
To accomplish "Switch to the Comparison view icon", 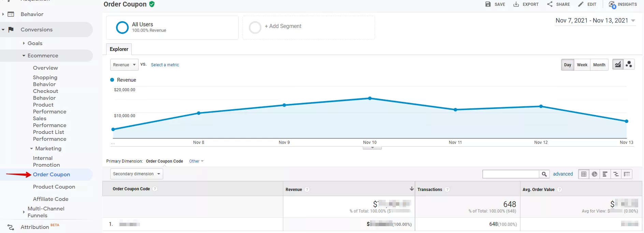I will click(616, 174).
